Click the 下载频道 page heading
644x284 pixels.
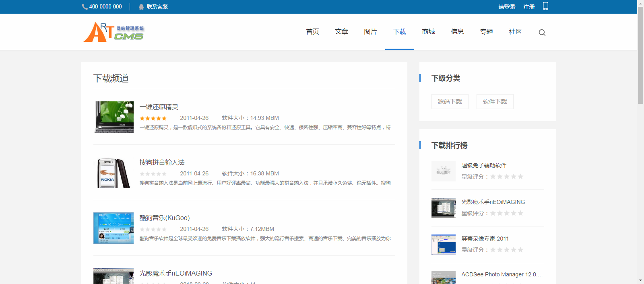111,78
